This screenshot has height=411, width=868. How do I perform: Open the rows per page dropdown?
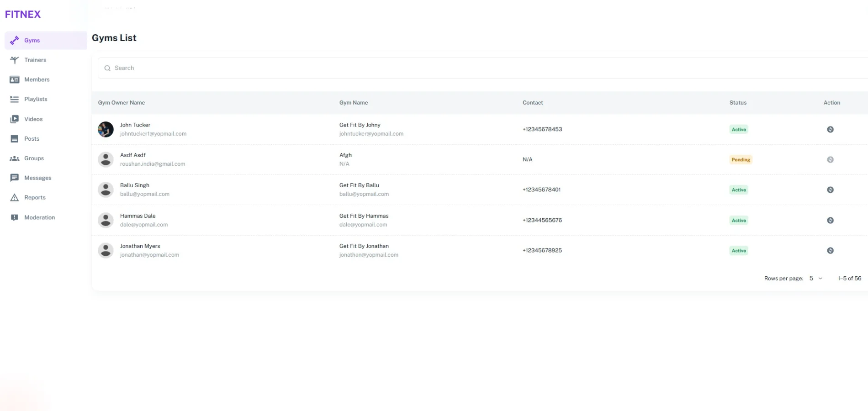tap(815, 278)
